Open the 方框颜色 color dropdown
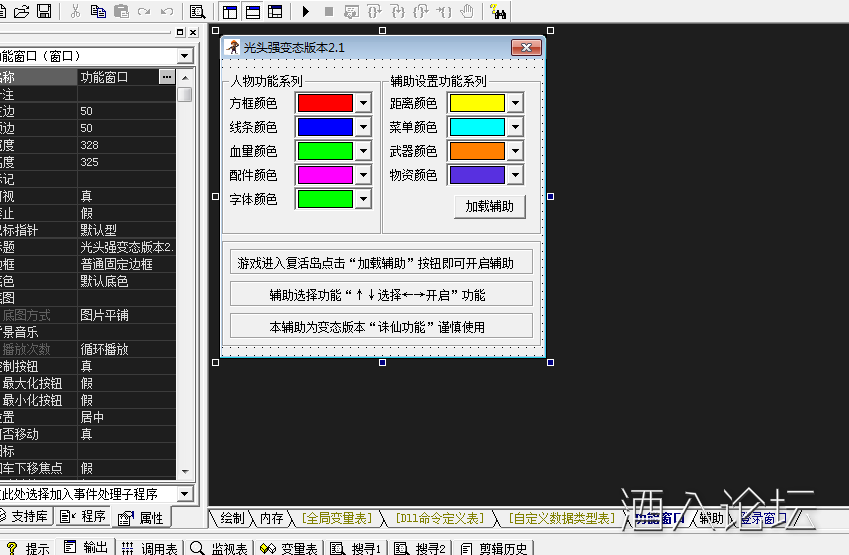Screen dimensions: 849x555 point(363,103)
